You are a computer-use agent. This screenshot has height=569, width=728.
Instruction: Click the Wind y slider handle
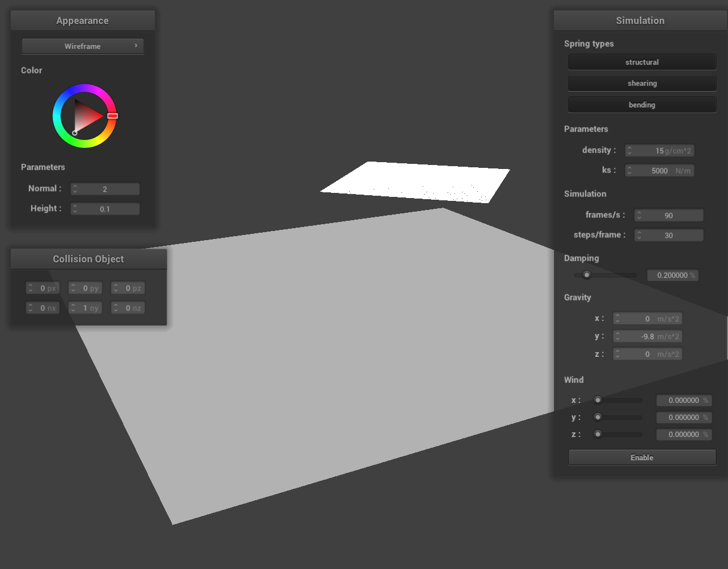pos(598,417)
